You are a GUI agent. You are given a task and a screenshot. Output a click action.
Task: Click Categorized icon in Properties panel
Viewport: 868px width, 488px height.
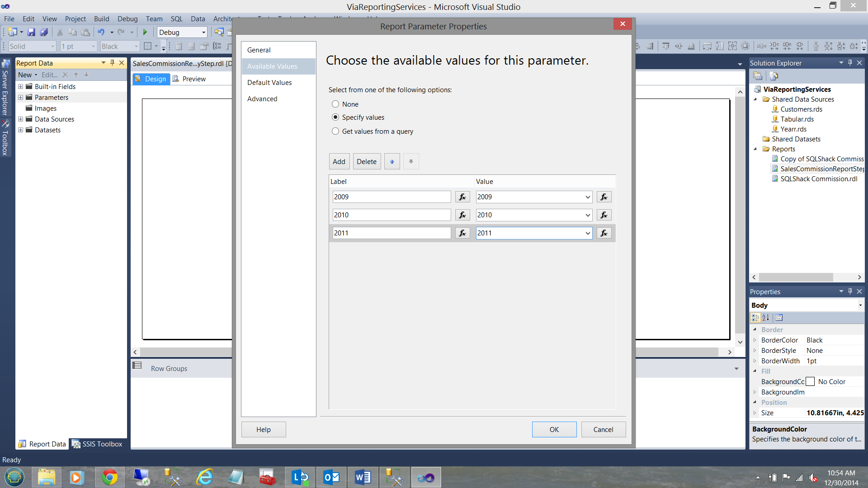click(x=755, y=318)
